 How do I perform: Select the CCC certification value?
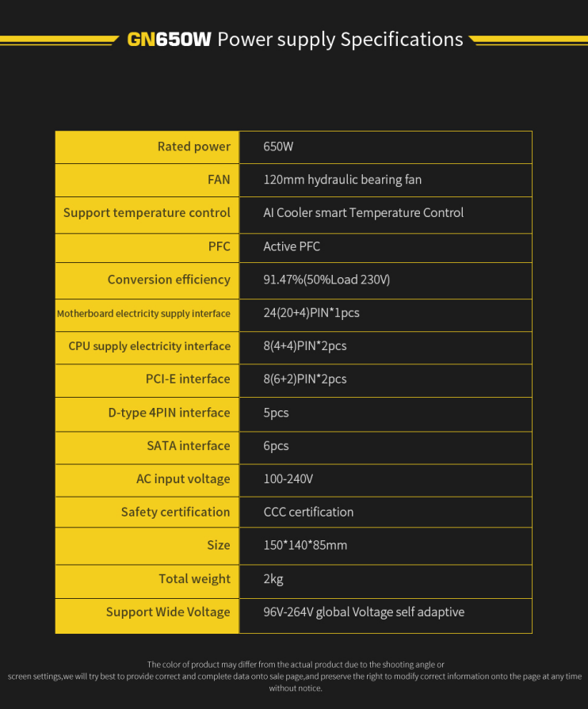click(308, 512)
